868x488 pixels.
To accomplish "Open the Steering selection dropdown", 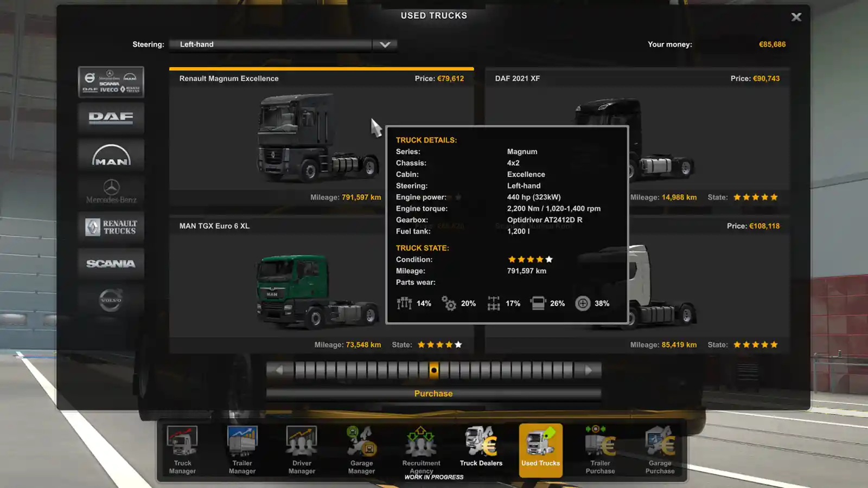I will [385, 44].
